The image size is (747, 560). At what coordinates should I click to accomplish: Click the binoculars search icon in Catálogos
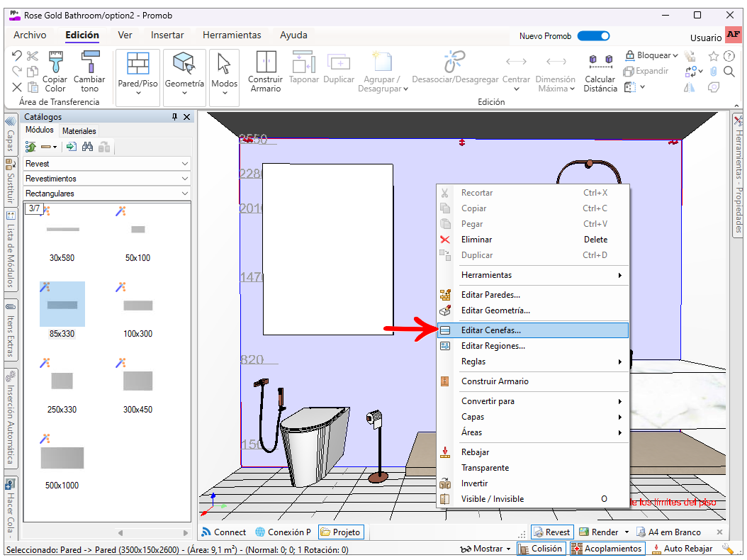pyautogui.click(x=87, y=147)
